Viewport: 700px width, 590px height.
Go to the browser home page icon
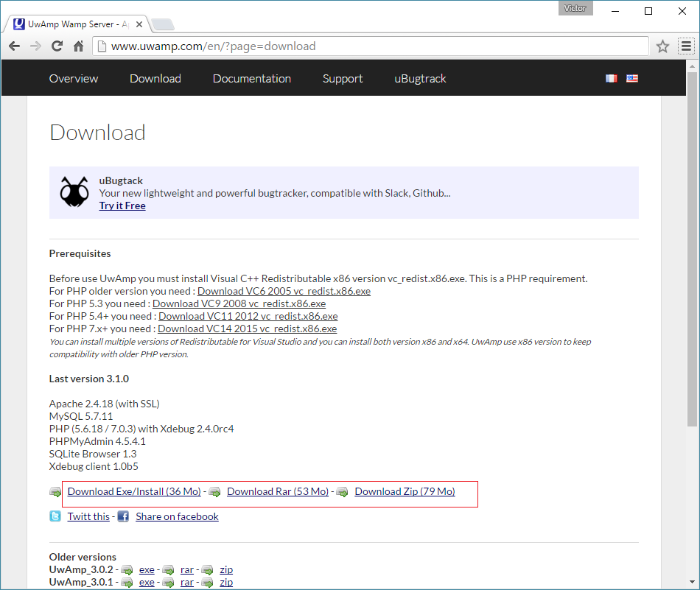click(x=78, y=46)
